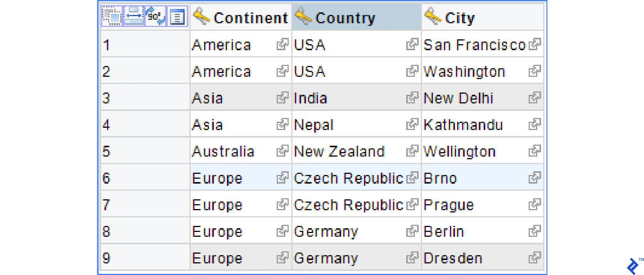This screenshot has height=275, width=644.
Task: Select row number 4
Action: pos(145,124)
